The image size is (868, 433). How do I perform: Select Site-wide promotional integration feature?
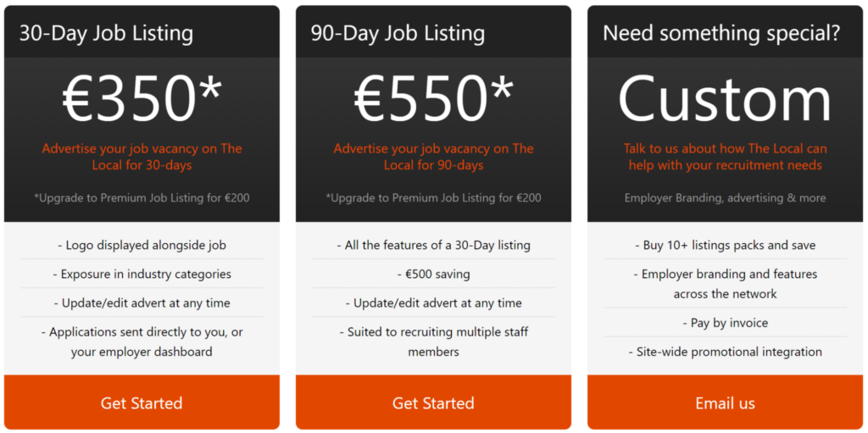[725, 352]
